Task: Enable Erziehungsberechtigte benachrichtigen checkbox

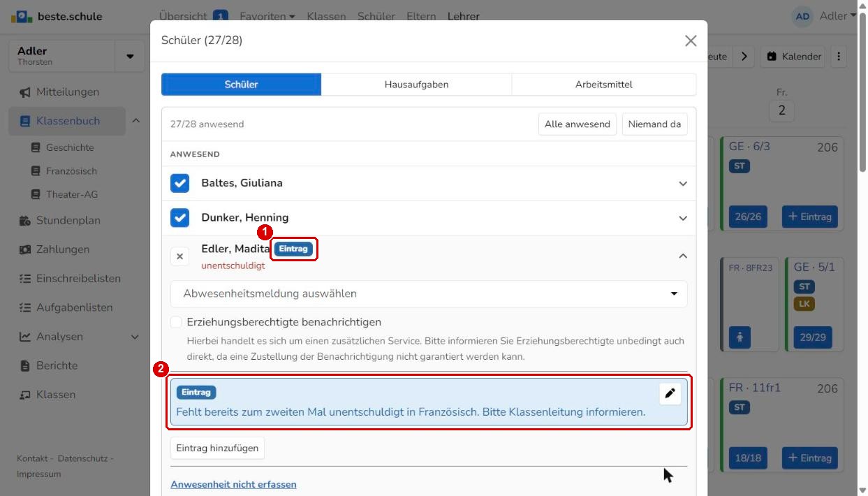Action: pos(176,322)
